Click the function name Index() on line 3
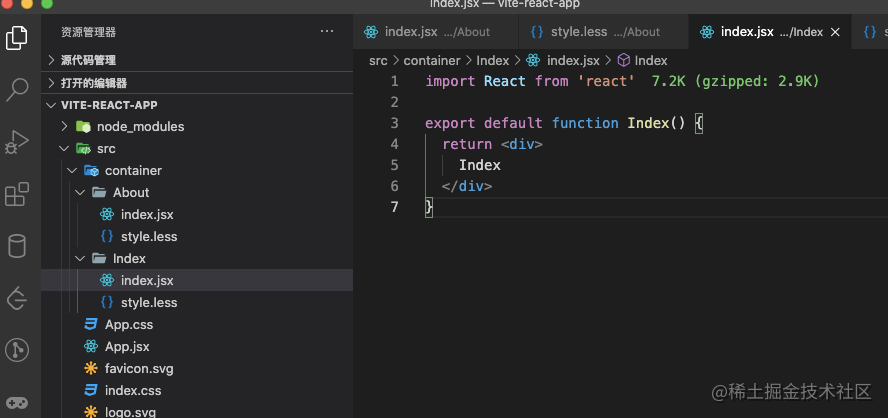This screenshot has width=888, height=418. point(656,123)
